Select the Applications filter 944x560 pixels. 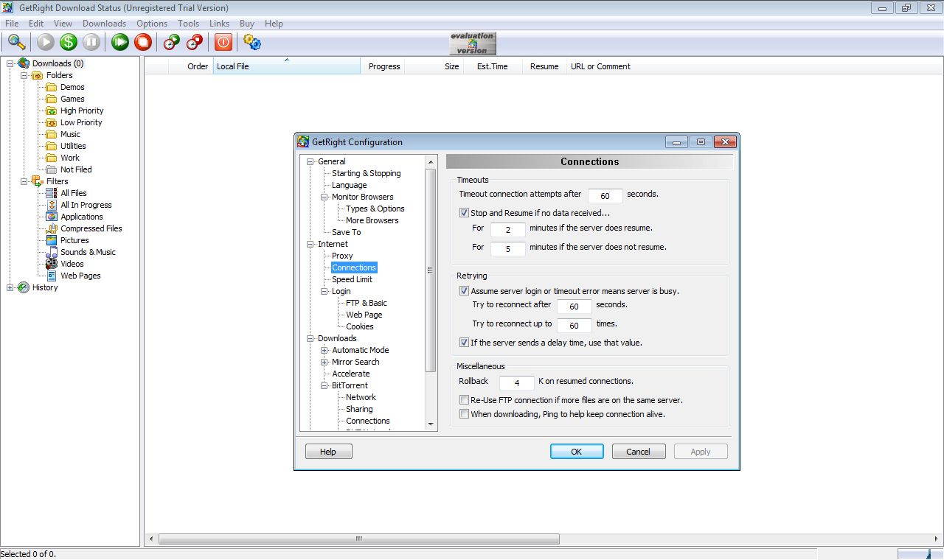(82, 217)
